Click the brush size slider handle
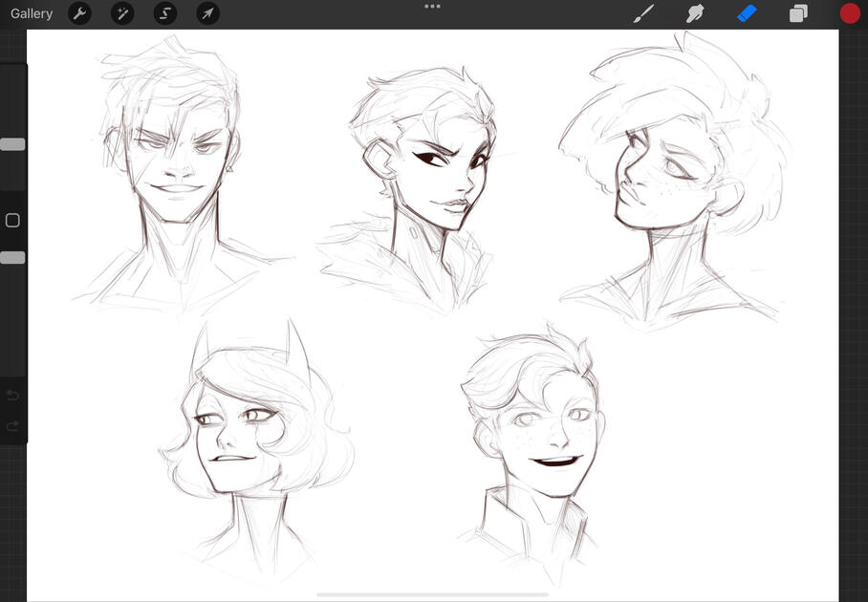 [x=12, y=144]
